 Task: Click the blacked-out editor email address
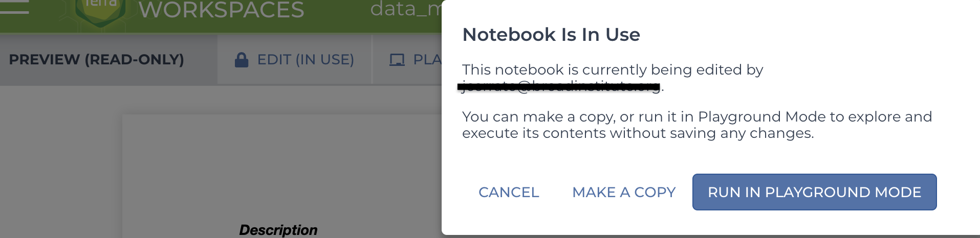[560, 86]
